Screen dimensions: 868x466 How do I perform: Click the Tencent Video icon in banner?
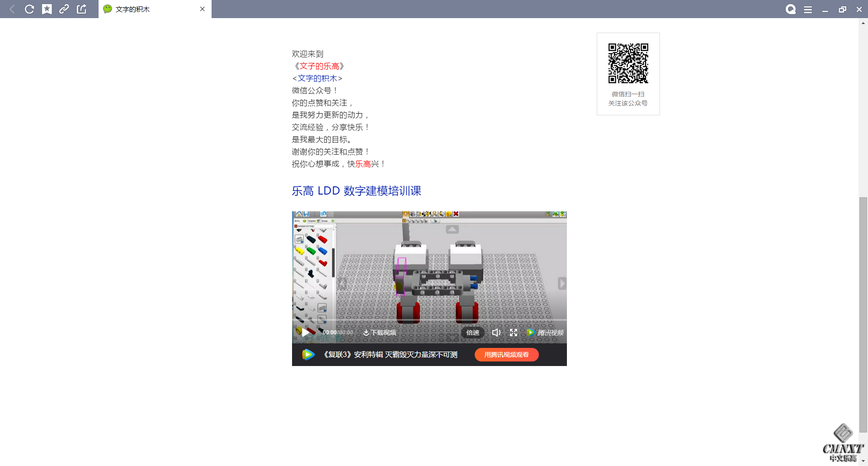[308, 355]
